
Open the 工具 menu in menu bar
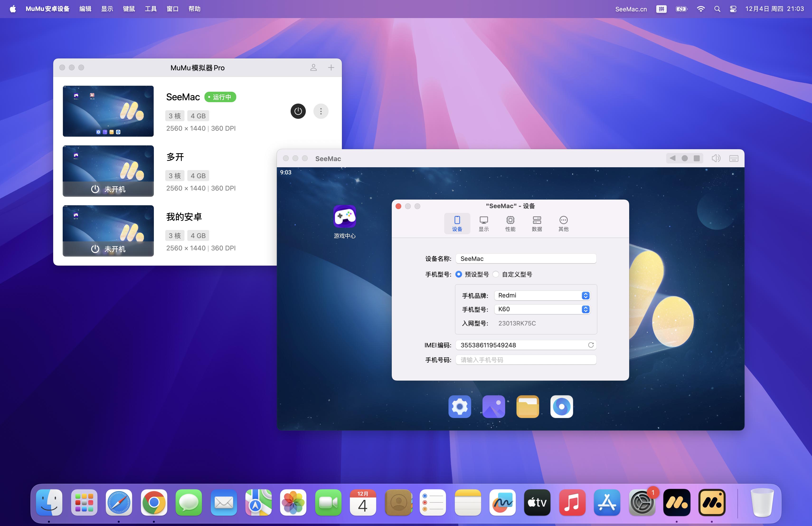pos(151,9)
